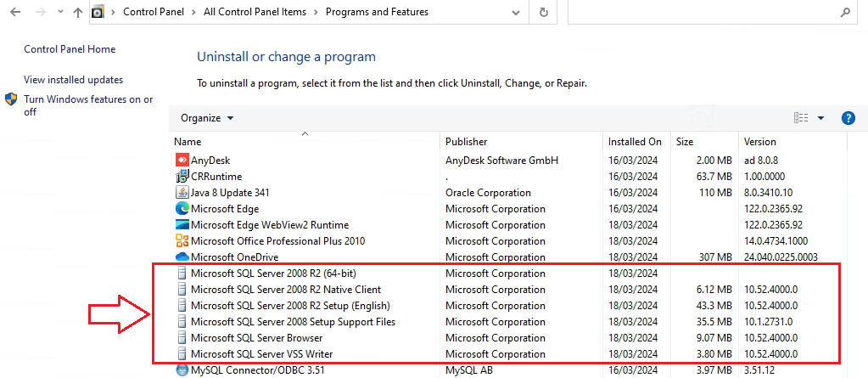
Task: Select the Oracle Corporation publisher cell
Action: pos(488,192)
